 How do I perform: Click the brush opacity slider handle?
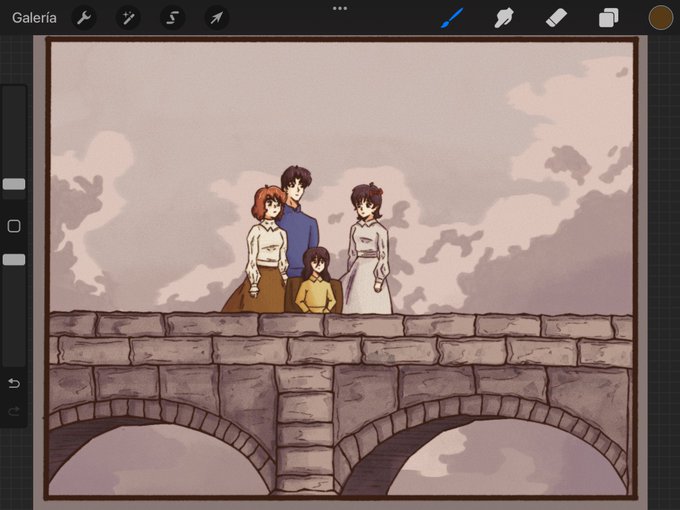[14, 259]
